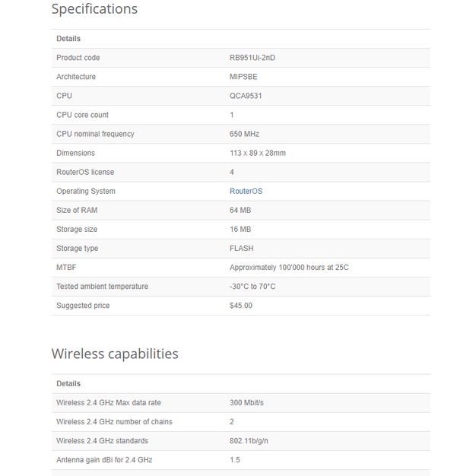The height and width of the screenshot is (476, 476).
Task: Click the Wireless capabilities heading
Action: tap(115, 354)
